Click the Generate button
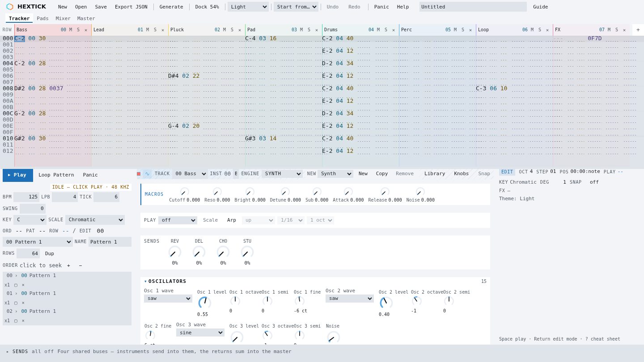Image resolution: width=644 pixels, height=362 pixels. click(x=171, y=7)
